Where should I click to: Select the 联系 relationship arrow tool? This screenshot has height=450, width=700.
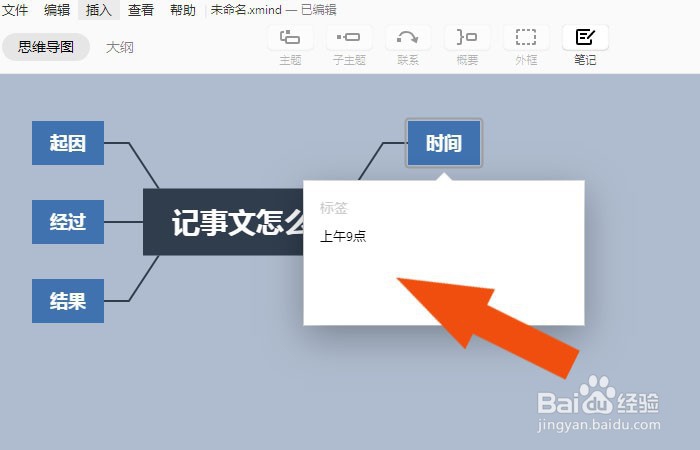[x=408, y=38]
